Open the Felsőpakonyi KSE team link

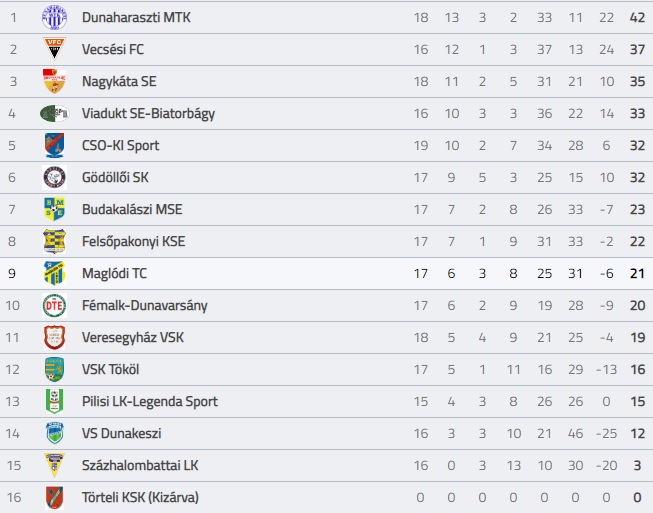point(134,242)
